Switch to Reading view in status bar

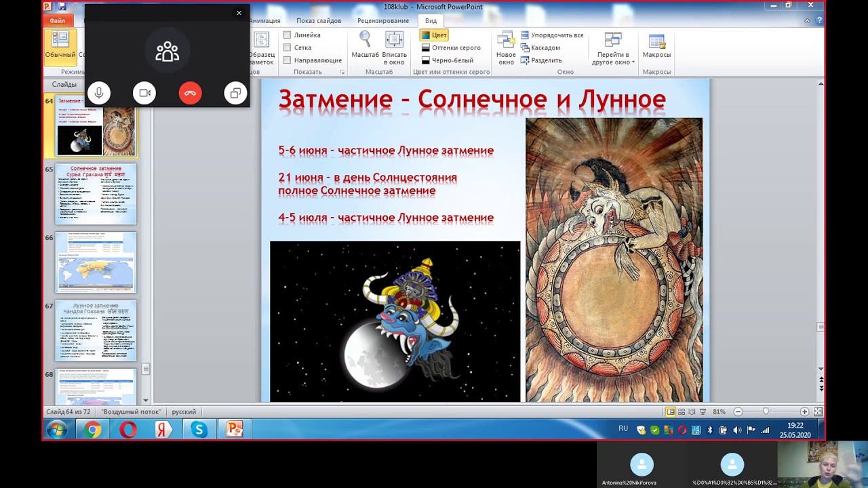click(692, 411)
